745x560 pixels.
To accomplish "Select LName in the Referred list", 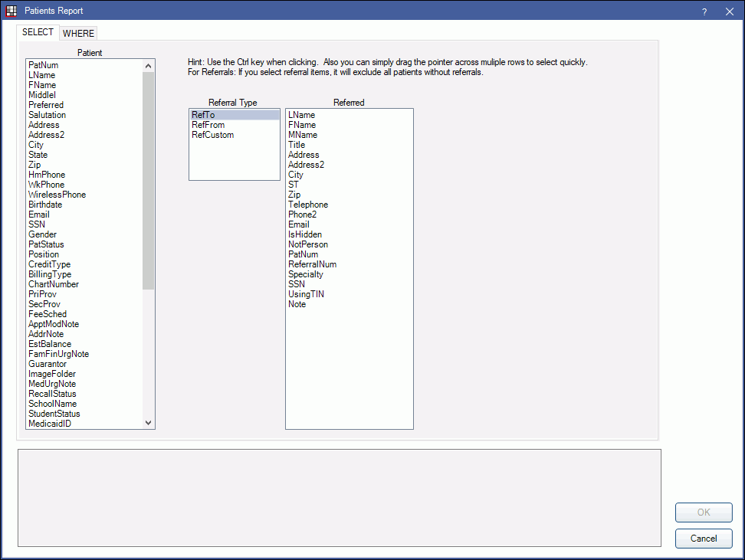I will [350, 115].
